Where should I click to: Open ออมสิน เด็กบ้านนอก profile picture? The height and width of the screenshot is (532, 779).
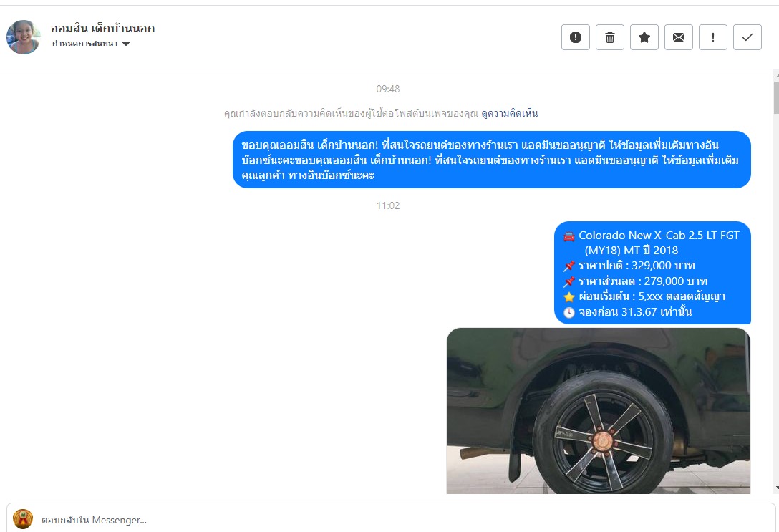[23, 37]
